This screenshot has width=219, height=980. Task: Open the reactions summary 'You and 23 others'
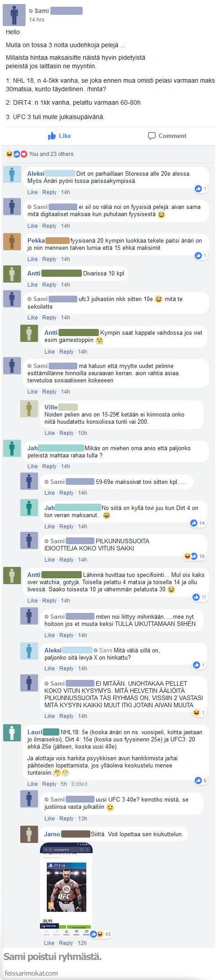51,154
